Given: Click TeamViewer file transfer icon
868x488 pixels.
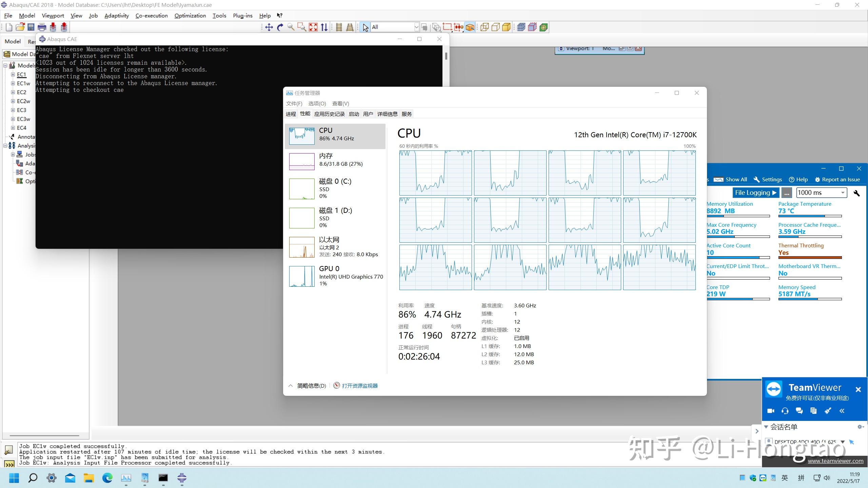Looking at the screenshot, I should click(x=813, y=411).
